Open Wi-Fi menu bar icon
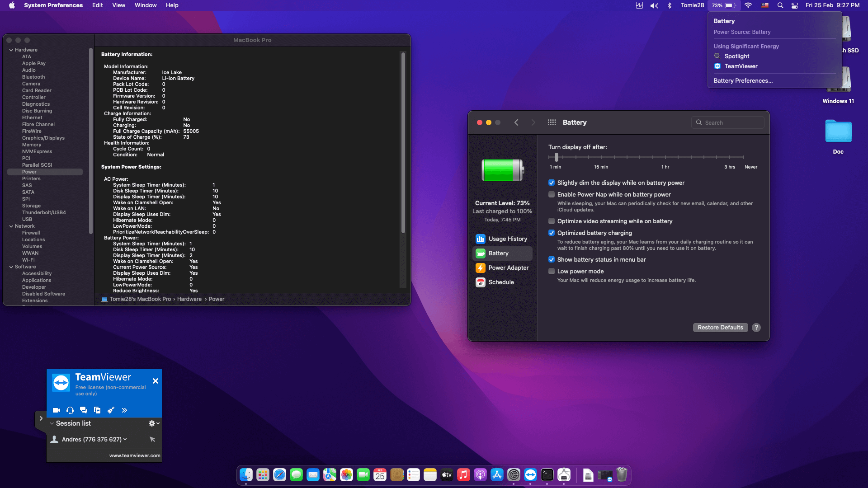The height and width of the screenshot is (488, 868). point(748,5)
